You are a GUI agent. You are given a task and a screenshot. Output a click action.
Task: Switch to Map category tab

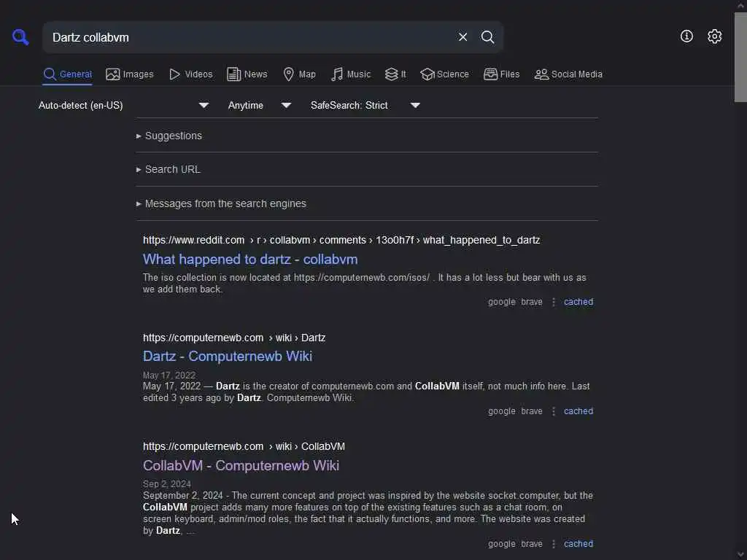(299, 74)
